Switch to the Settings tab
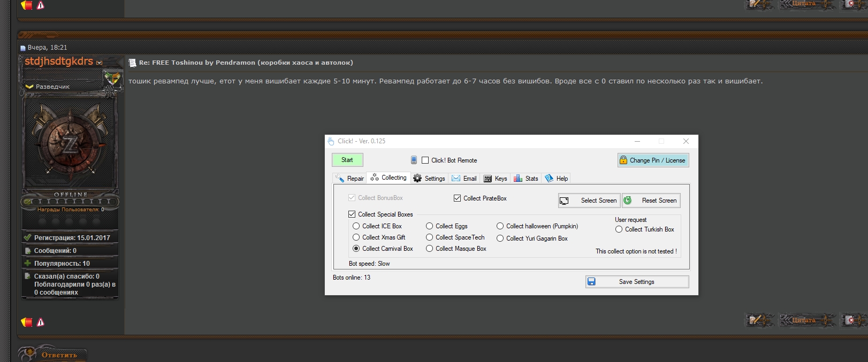The image size is (868, 362). 429,179
